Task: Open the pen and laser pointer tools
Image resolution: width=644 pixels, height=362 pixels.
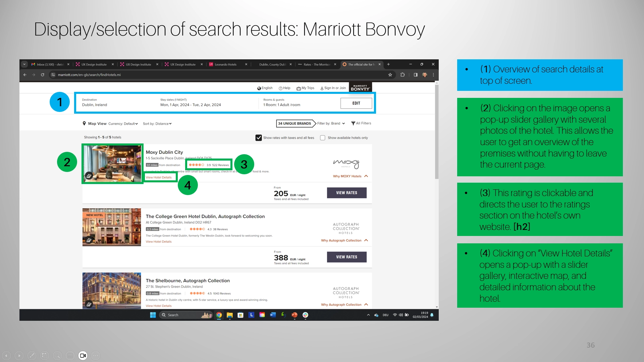Action: coord(32,356)
